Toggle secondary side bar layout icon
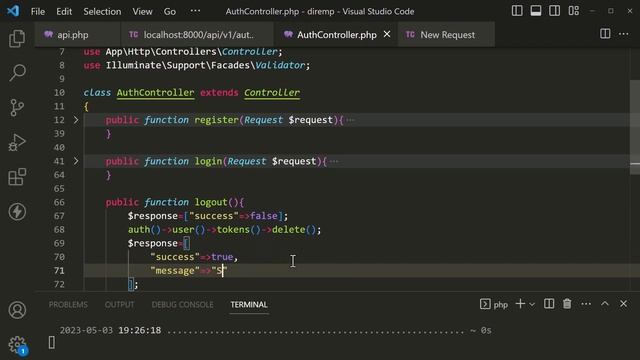This screenshot has height=360, width=640. (554, 11)
